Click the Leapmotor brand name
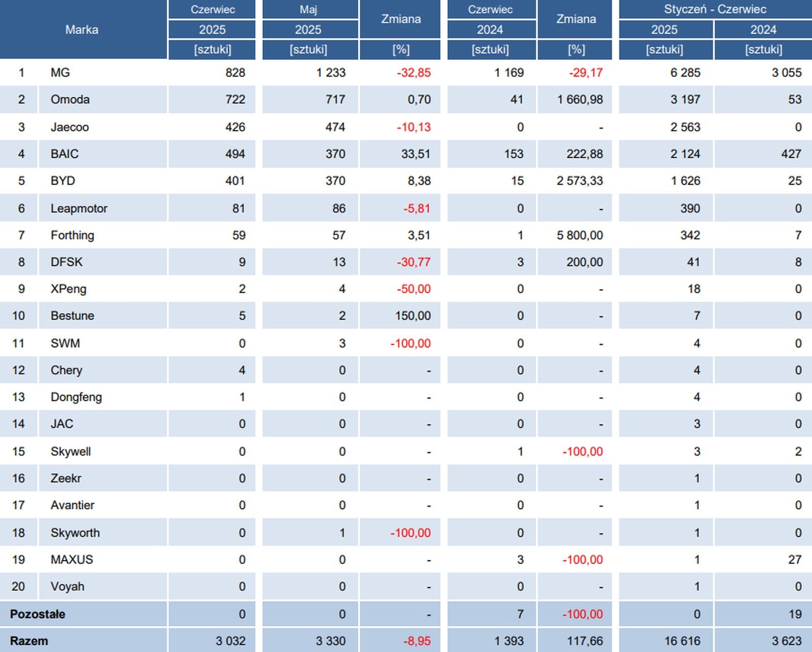The image size is (812, 652). click(79, 208)
